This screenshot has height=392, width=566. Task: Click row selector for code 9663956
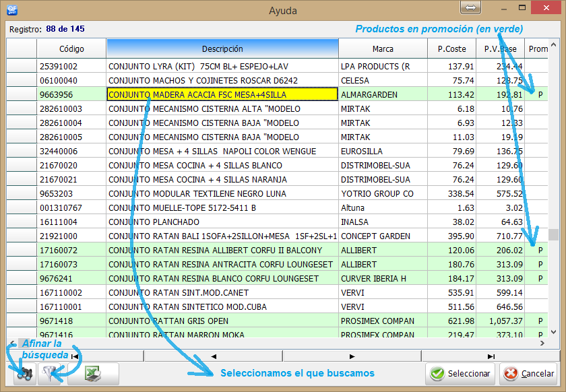[22, 94]
